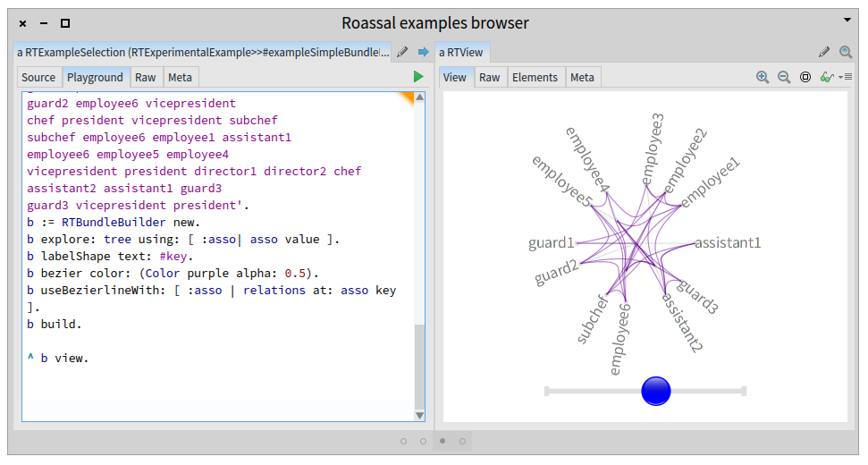The height and width of the screenshot is (465, 868).
Task: Switch to the Source tab
Action: coord(38,78)
